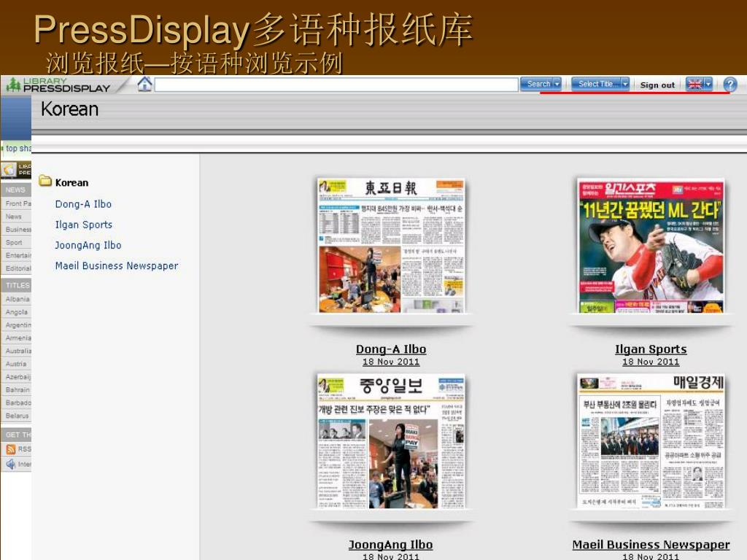The width and height of the screenshot is (747, 560).
Task: Select Belarus in the Titles list
Action: [17, 416]
